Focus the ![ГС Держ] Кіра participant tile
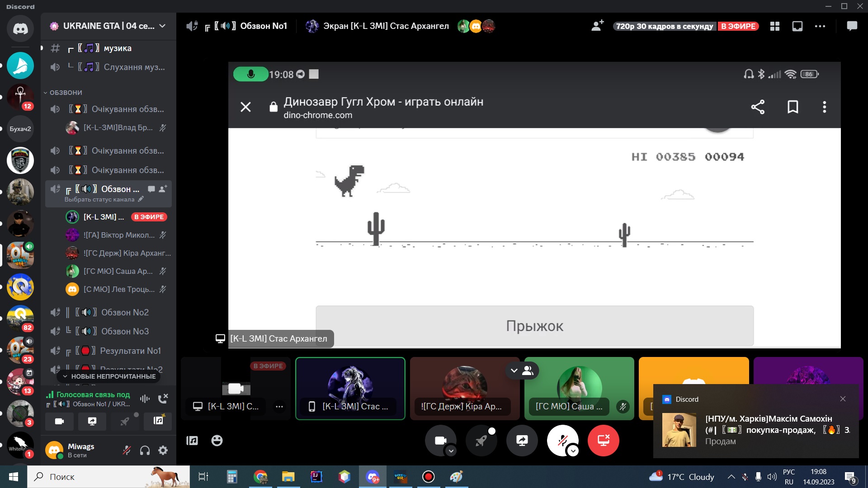The image size is (868, 488). (x=465, y=389)
